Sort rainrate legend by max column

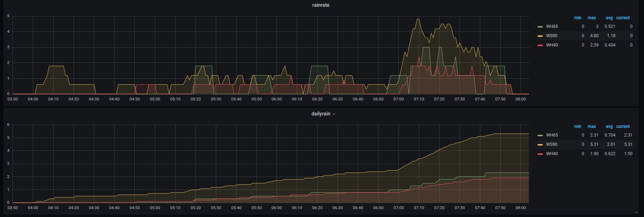(592, 18)
